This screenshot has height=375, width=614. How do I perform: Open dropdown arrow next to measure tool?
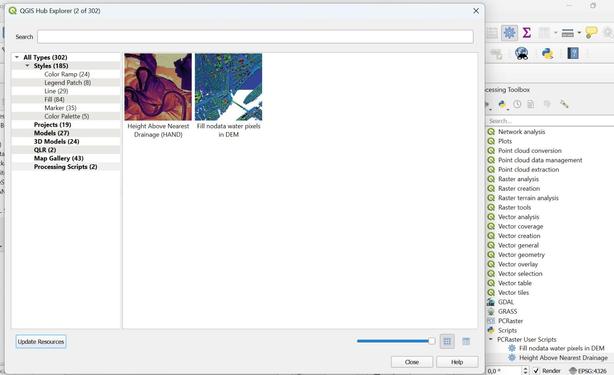(x=579, y=33)
